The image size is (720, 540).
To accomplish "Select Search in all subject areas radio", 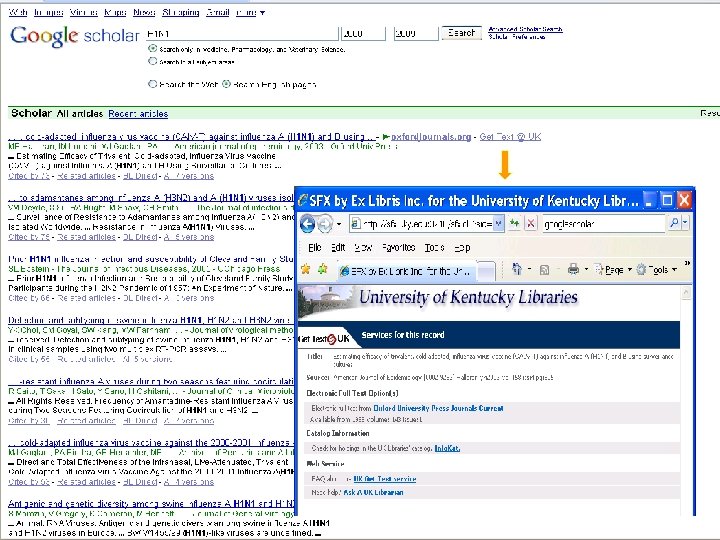I will click(152, 61).
